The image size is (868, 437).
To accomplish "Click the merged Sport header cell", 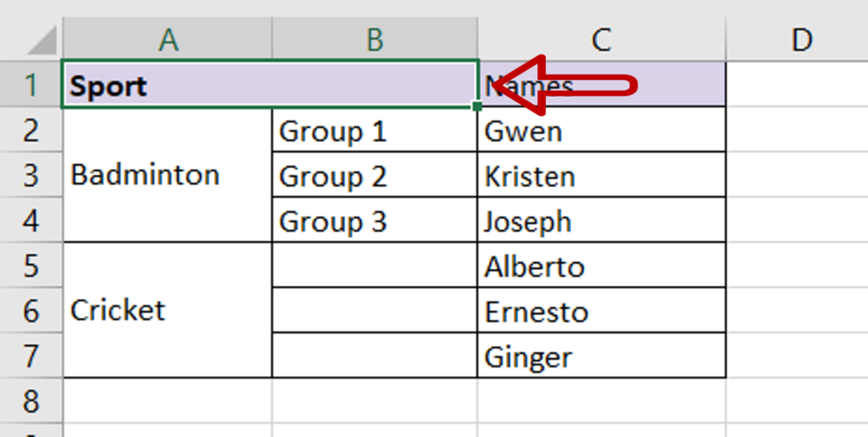I will tap(270, 84).
